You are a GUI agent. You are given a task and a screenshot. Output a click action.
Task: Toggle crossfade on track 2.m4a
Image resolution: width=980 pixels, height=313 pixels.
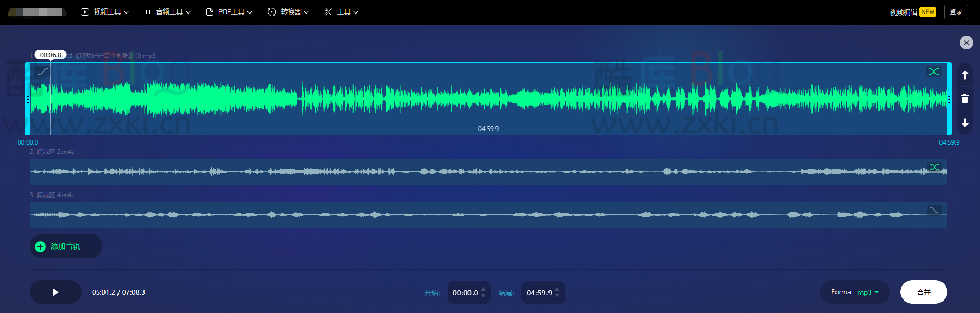point(934,167)
